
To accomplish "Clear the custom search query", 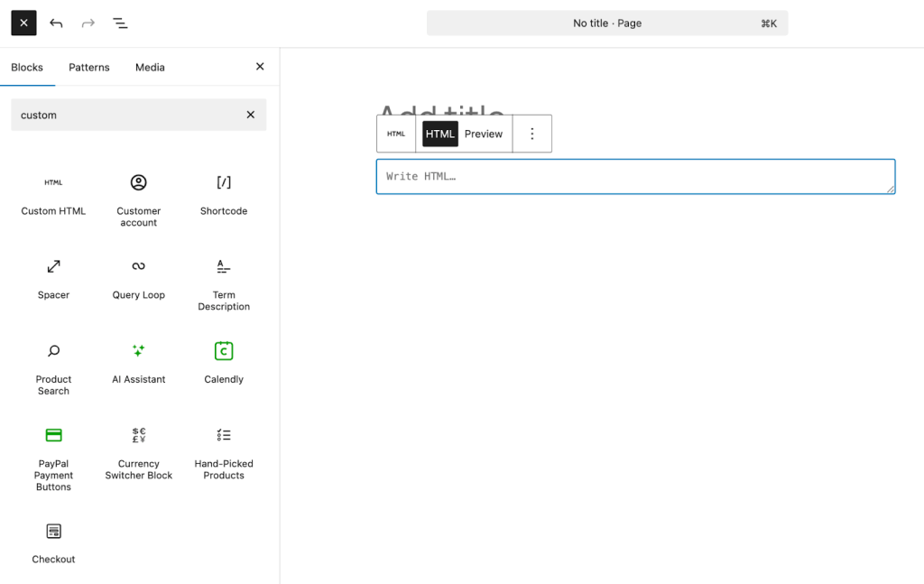I will point(251,115).
